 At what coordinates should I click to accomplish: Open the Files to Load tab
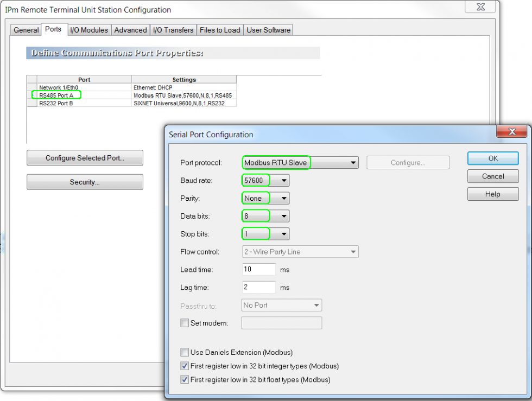[x=219, y=30]
